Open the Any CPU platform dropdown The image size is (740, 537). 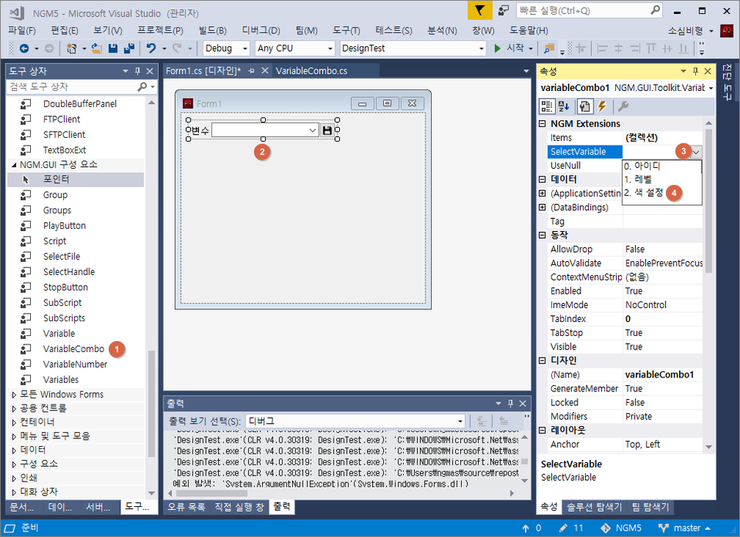pos(330,48)
